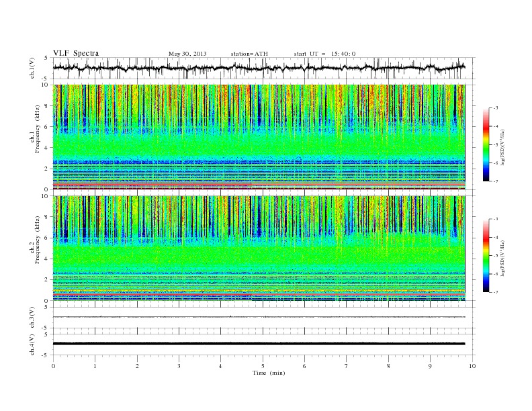Click the "start UT = 15:40:0" label
Image resolution: width=532 pixels, height=411 pixels.
pyautogui.click(x=324, y=54)
